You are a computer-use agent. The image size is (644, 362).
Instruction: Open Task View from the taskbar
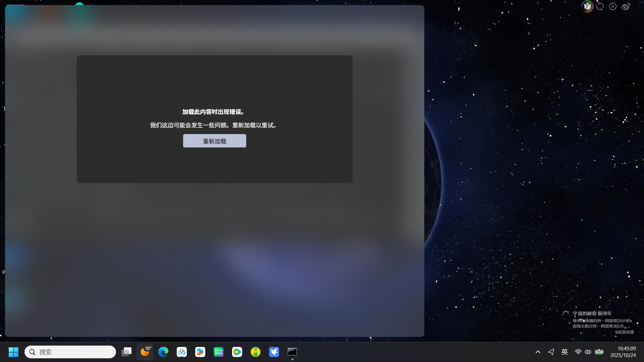click(x=126, y=352)
